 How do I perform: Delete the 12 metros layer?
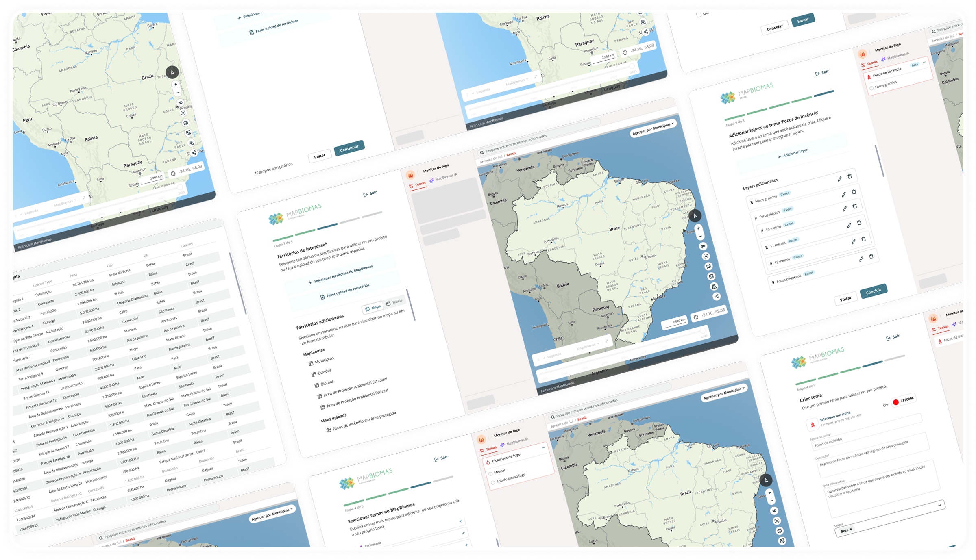(x=864, y=239)
